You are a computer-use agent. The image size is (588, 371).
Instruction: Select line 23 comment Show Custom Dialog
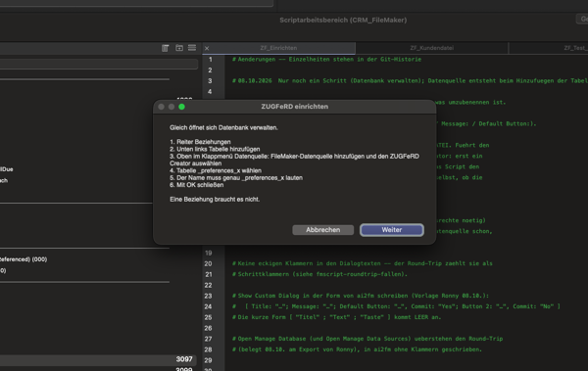click(361, 296)
